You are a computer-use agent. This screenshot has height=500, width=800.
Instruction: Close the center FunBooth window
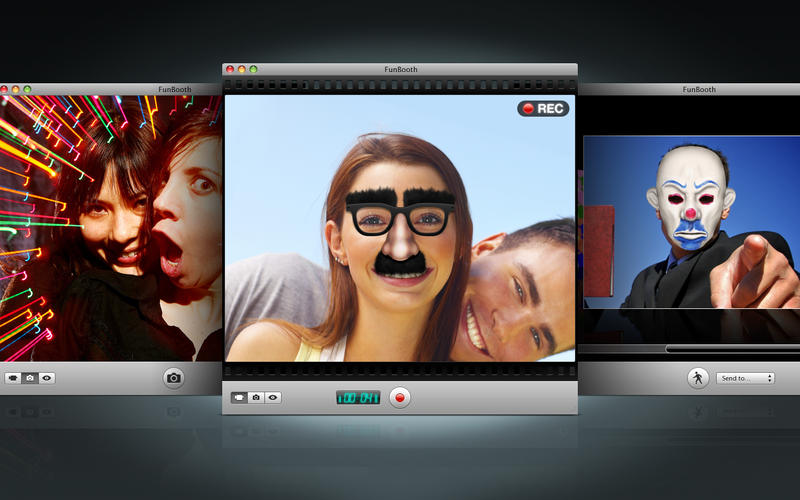(x=230, y=69)
